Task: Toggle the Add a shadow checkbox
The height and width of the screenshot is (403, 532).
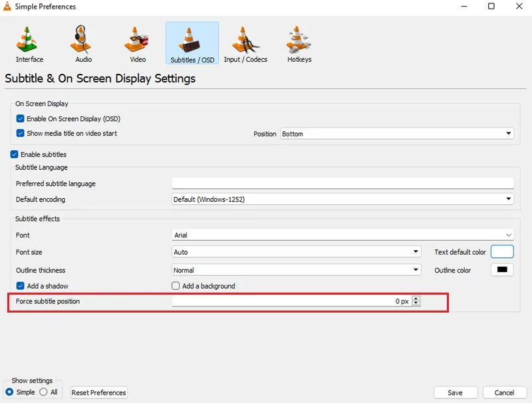Action: (x=21, y=286)
